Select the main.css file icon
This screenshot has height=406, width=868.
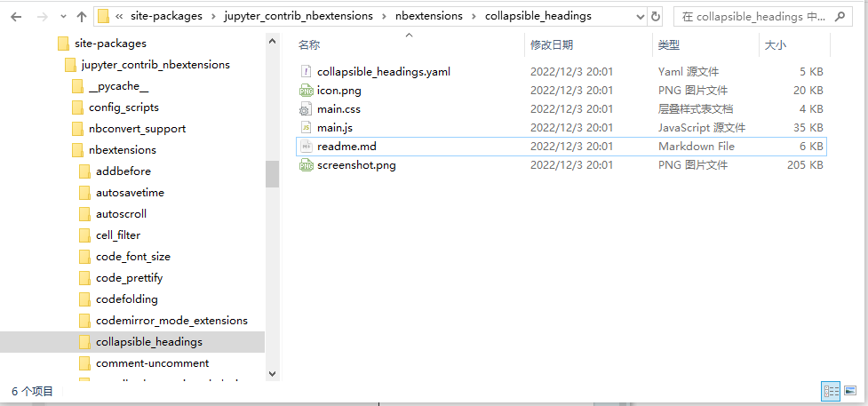pyautogui.click(x=307, y=109)
